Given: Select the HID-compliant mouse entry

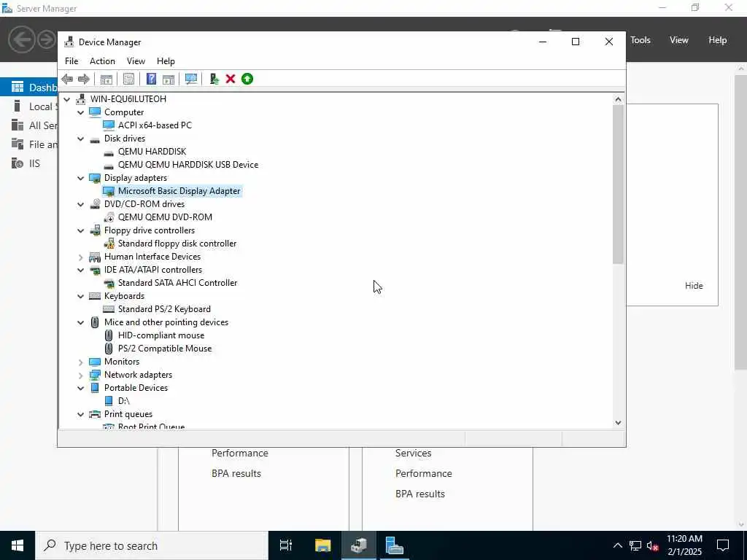Looking at the screenshot, I should pos(161,335).
